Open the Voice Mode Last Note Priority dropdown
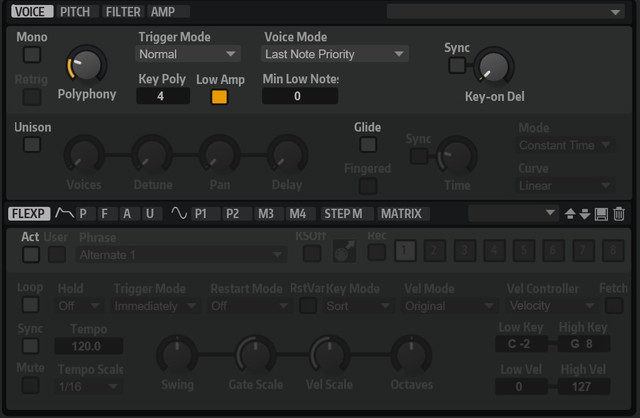 click(335, 54)
